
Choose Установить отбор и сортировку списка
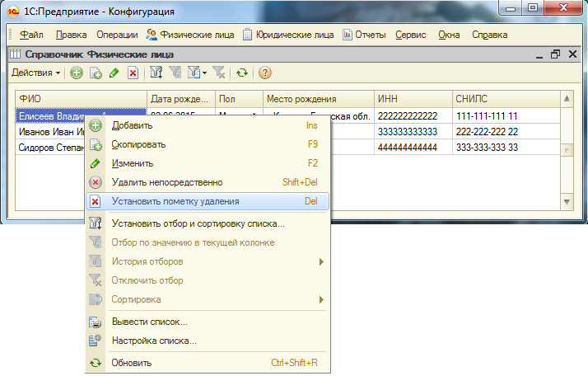[x=208, y=223]
